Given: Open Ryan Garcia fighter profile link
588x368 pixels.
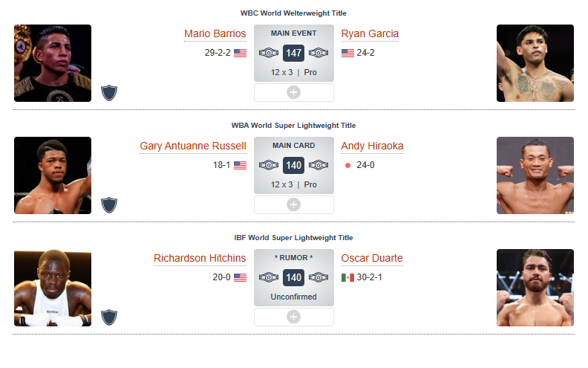Looking at the screenshot, I should (370, 34).
